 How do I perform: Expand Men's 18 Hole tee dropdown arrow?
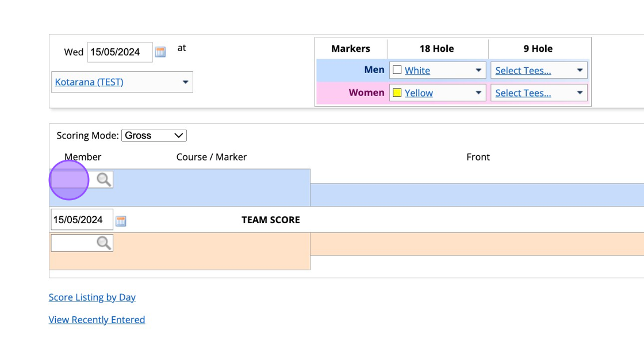click(478, 70)
